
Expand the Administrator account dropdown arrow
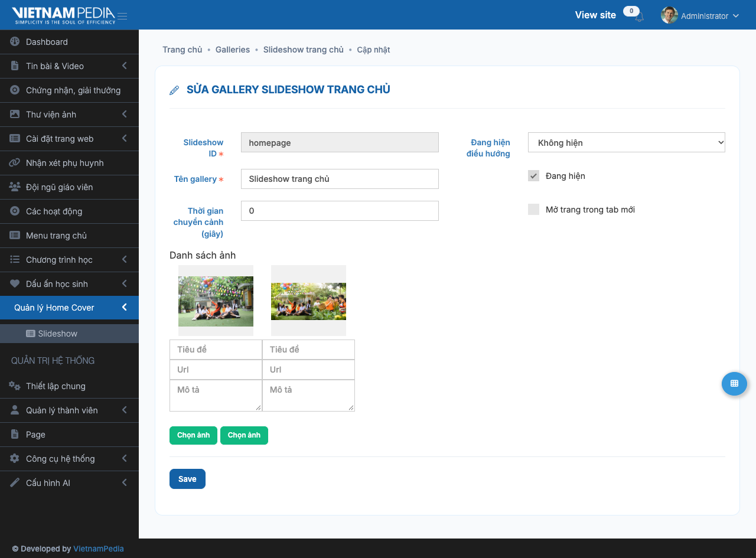736,16
